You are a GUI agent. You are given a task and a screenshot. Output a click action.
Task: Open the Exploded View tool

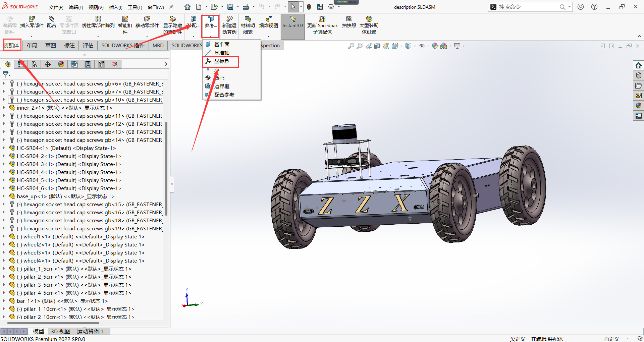pyautogui.click(x=268, y=23)
